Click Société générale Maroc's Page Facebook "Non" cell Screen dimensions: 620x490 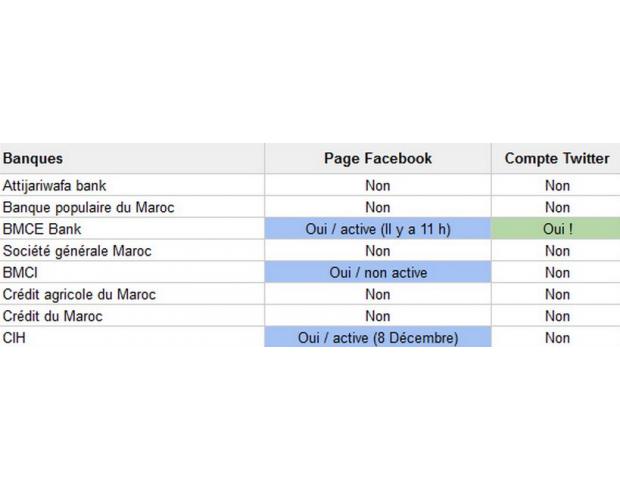click(378, 251)
